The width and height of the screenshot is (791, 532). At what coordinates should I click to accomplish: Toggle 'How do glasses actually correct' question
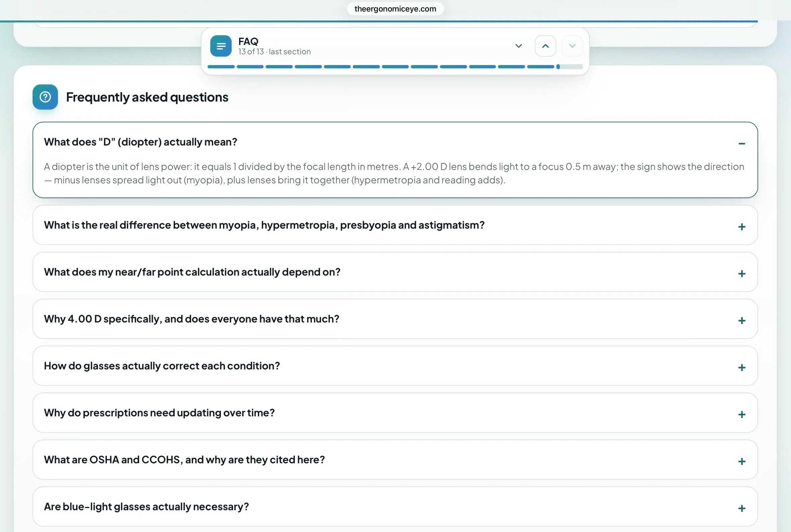[395, 366]
